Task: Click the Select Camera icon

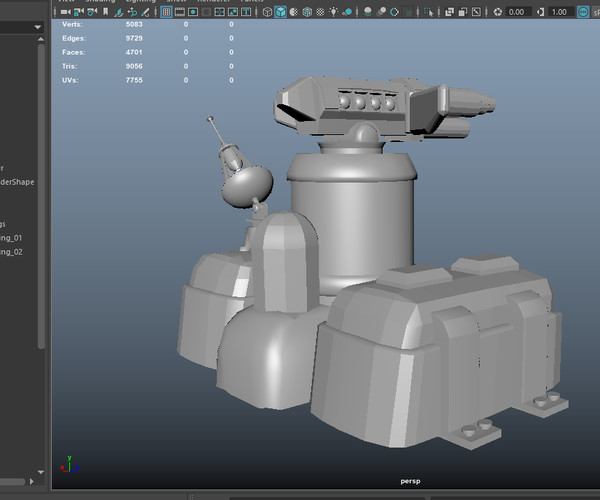Action: 65,12
